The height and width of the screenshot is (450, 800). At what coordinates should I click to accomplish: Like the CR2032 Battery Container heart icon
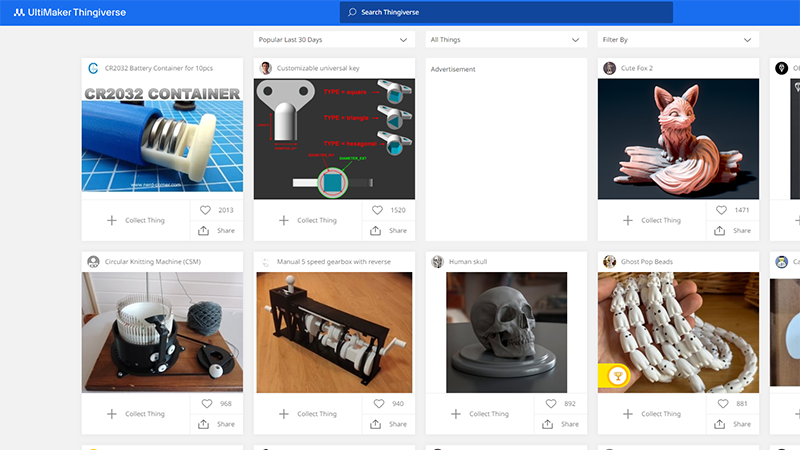point(205,210)
